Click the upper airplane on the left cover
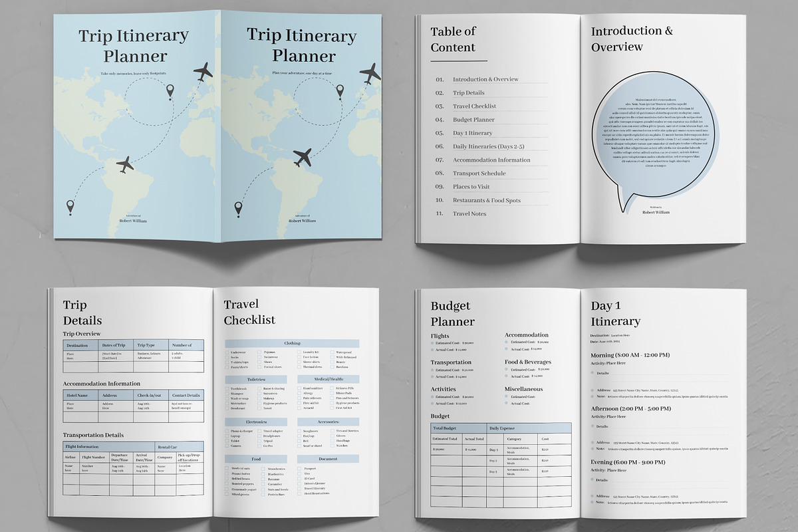 (203, 72)
